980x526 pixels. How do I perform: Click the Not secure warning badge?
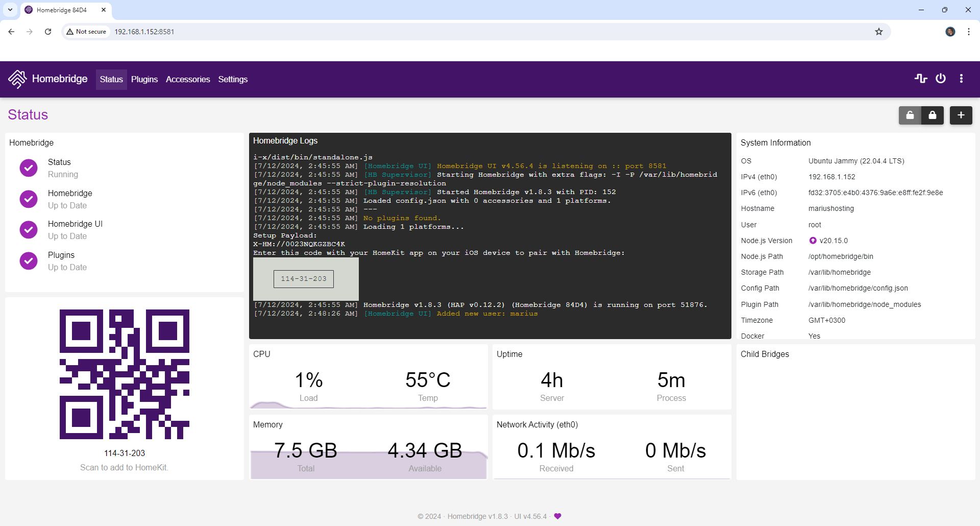point(86,32)
